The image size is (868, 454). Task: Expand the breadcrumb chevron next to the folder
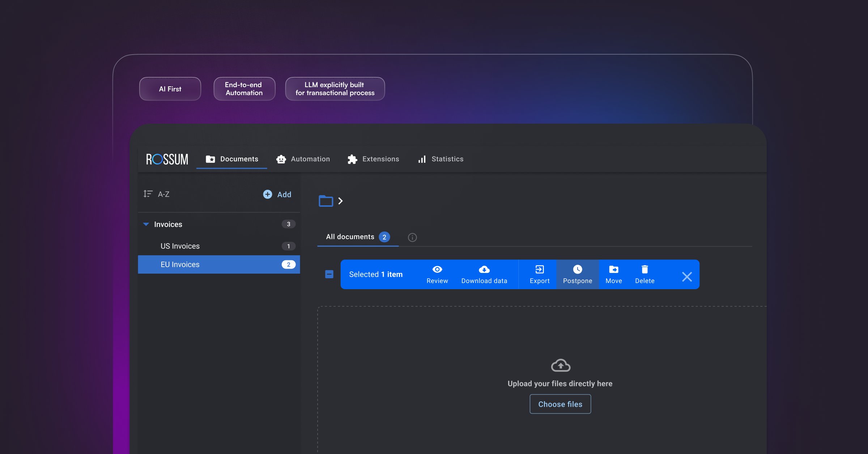click(x=340, y=201)
